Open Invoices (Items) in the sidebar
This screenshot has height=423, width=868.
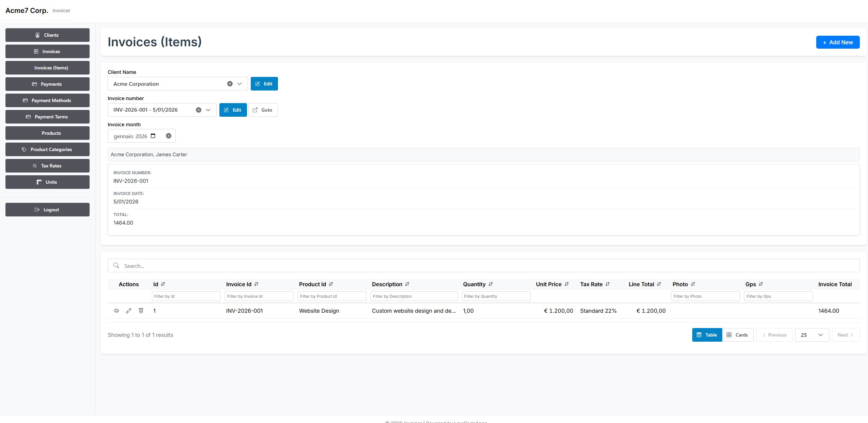(47, 68)
